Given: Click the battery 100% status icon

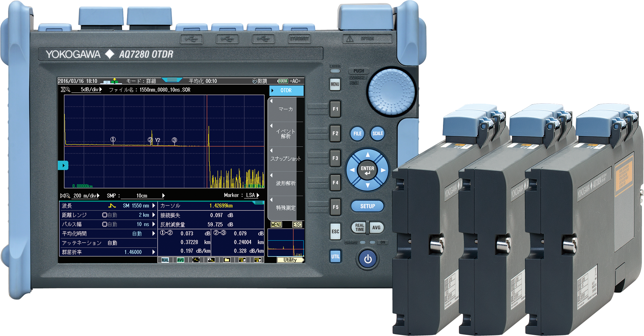Looking at the screenshot, I should pos(282,81).
